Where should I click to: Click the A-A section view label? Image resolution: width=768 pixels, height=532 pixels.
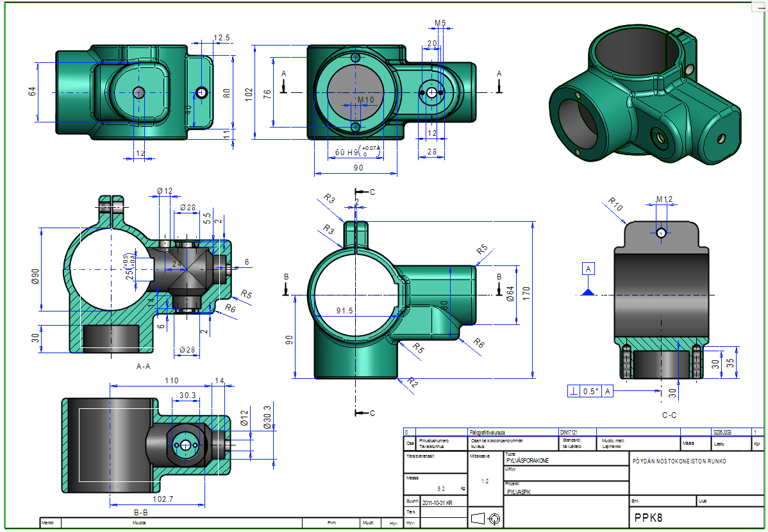143,366
